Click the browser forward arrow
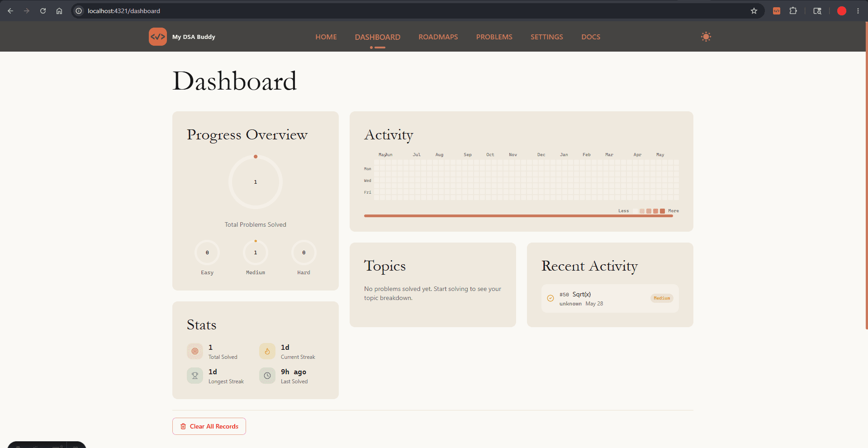 point(27,11)
